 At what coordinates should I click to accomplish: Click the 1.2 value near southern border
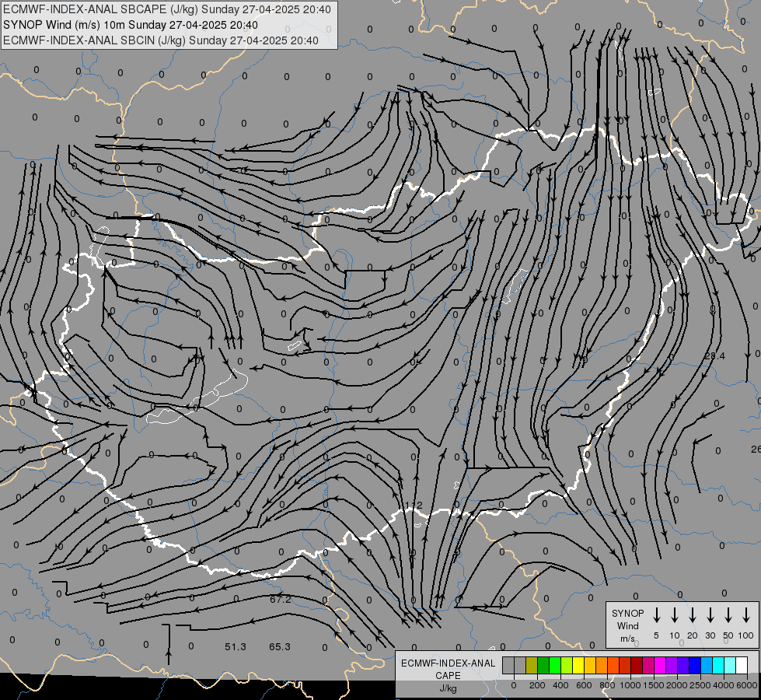click(414, 506)
